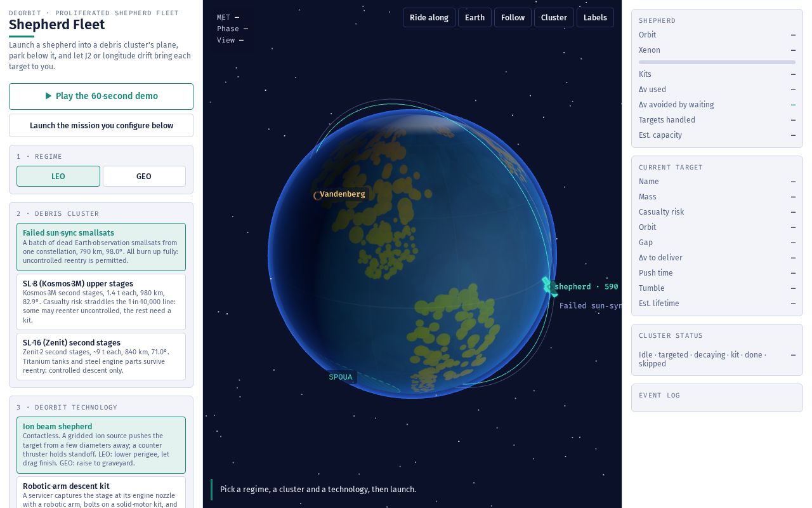Click the 'Δv to deliver' target row
The width and height of the screenshot is (812, 508).
[717, 258]
